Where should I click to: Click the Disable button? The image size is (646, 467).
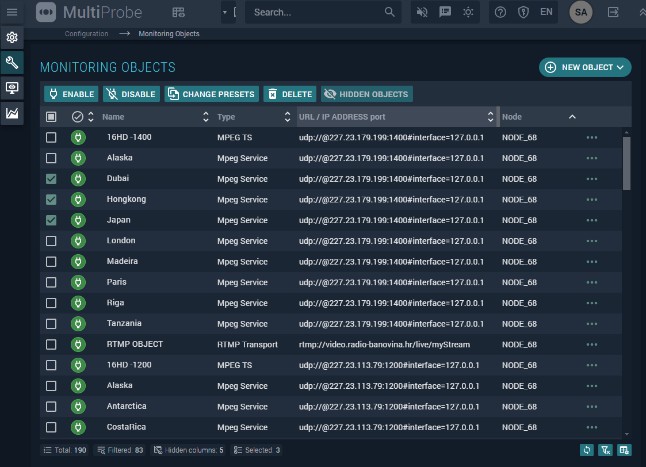(131, 94)
